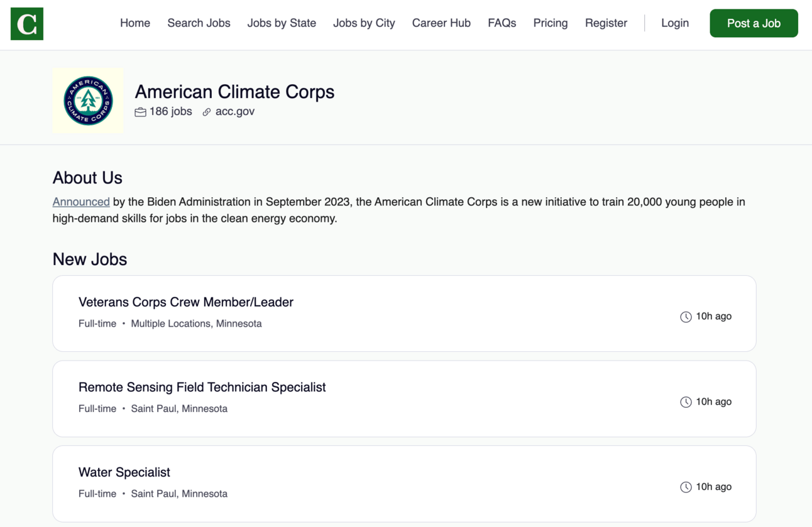Click clock icon on Water Specialist job
This screenshot has height=527, width=812.
[686, 487]
